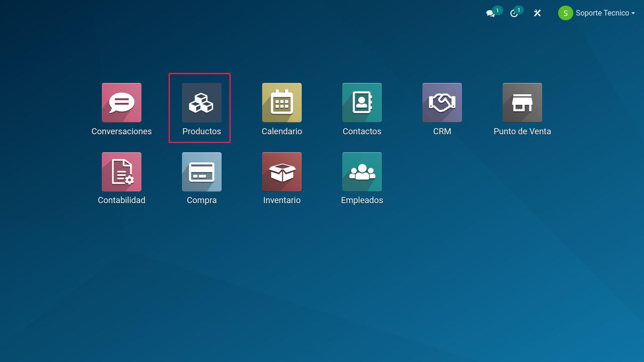Expand the Soporte Tecnico user menu
Image resolution: width=644 pixels, height=362 pixels.
(x=602, y=13)
